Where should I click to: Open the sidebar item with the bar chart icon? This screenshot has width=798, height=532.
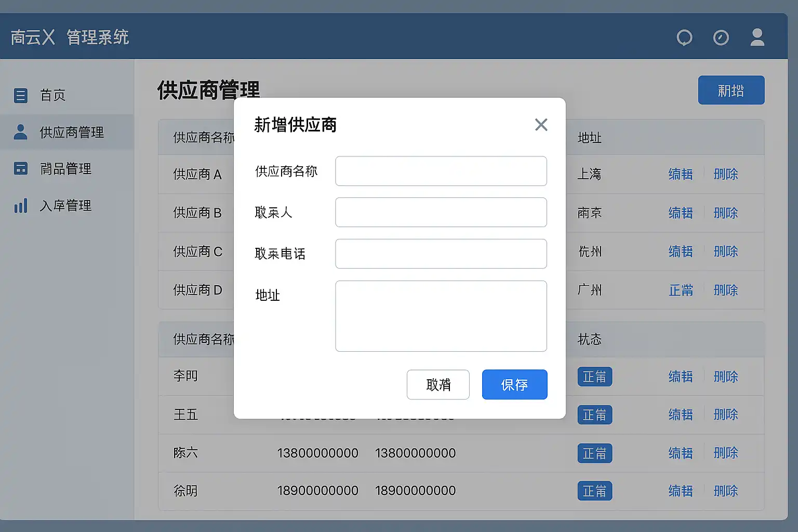(x=66, y=206)
